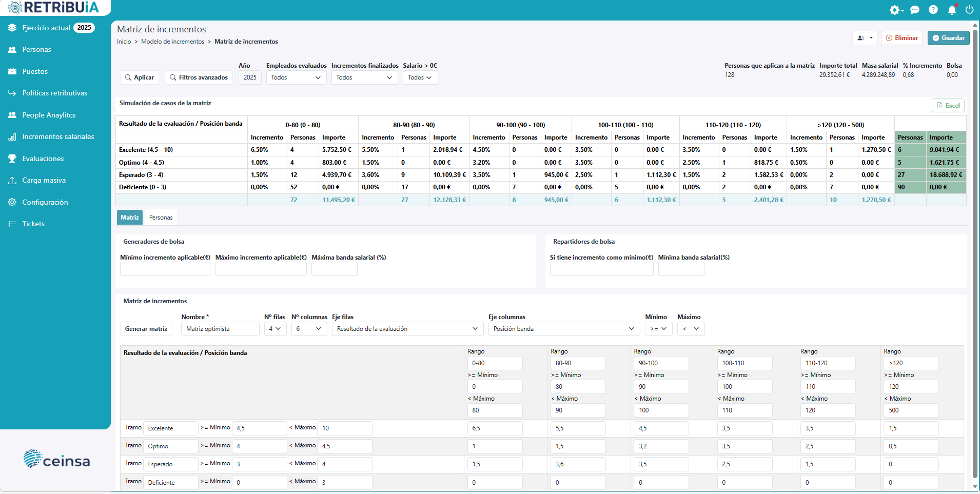Viewport: 980px width, 494px height.
Task: Open Incrementos finalizados dropdown
Action: tap(364, 77)
